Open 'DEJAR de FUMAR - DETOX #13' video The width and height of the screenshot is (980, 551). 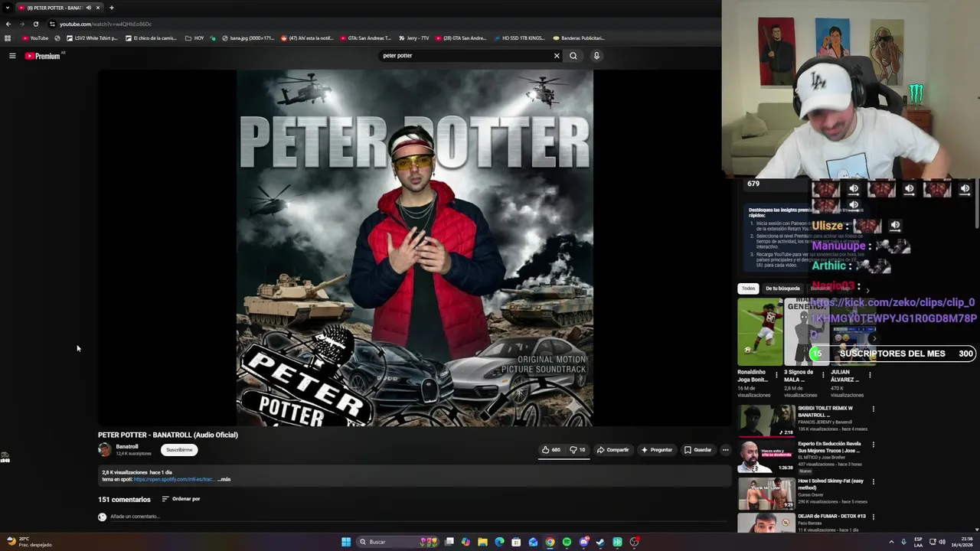(x=831, y=516)
